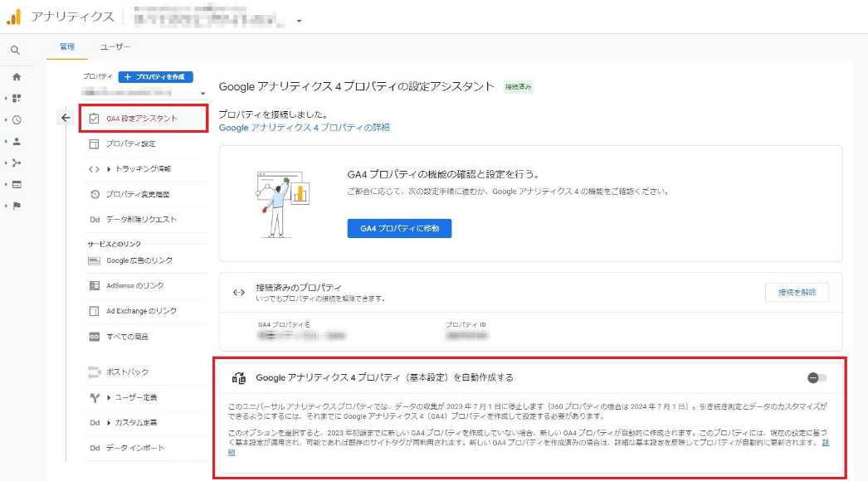Click the Google 広告のリンク icon
868x481 pixels.
tap(94, 260)
